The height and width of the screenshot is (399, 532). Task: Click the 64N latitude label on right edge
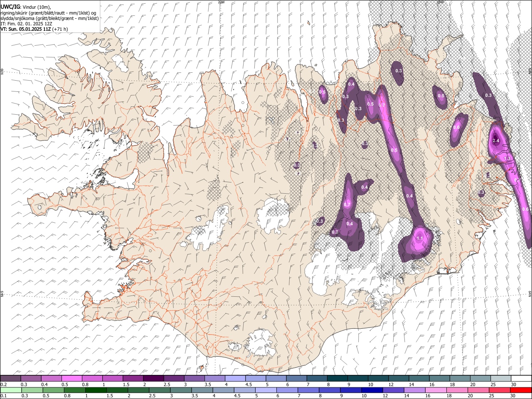[530, 293]
